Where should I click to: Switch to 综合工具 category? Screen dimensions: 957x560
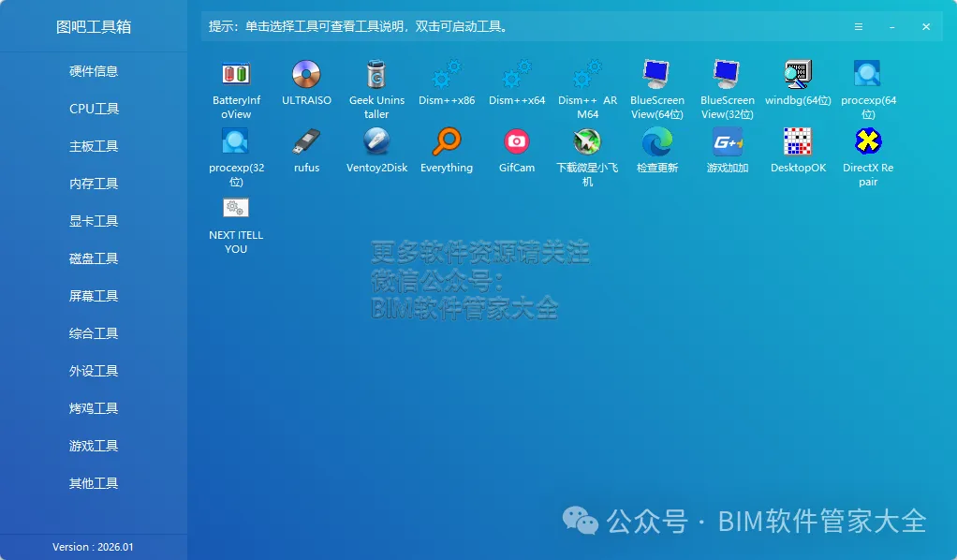click(94, 333)
